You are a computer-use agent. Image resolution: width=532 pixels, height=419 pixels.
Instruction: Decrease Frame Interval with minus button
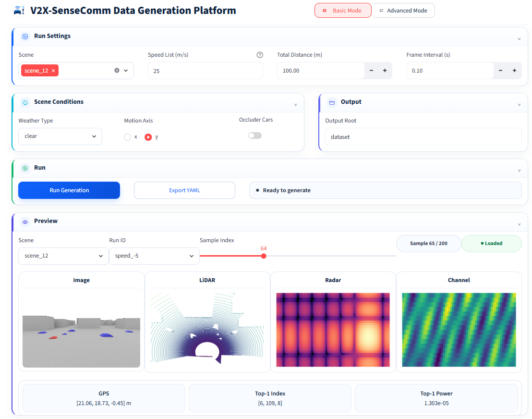point(500,71)
